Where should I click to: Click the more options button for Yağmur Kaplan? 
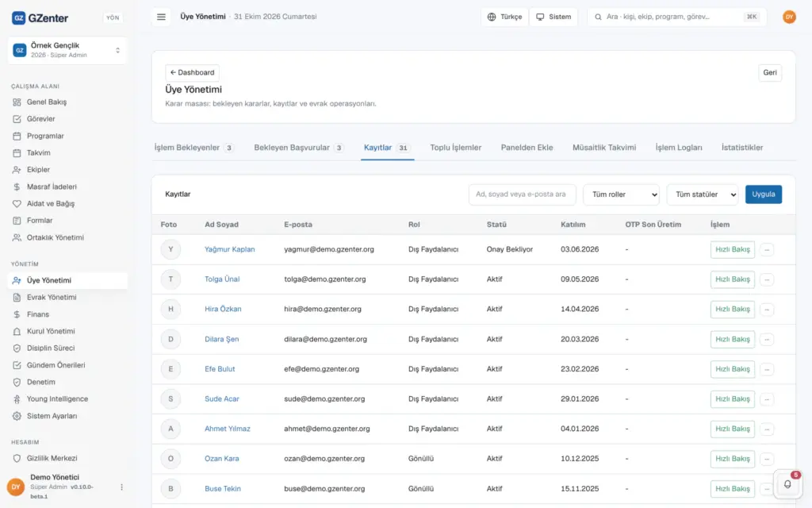click(x=767, y=250)
